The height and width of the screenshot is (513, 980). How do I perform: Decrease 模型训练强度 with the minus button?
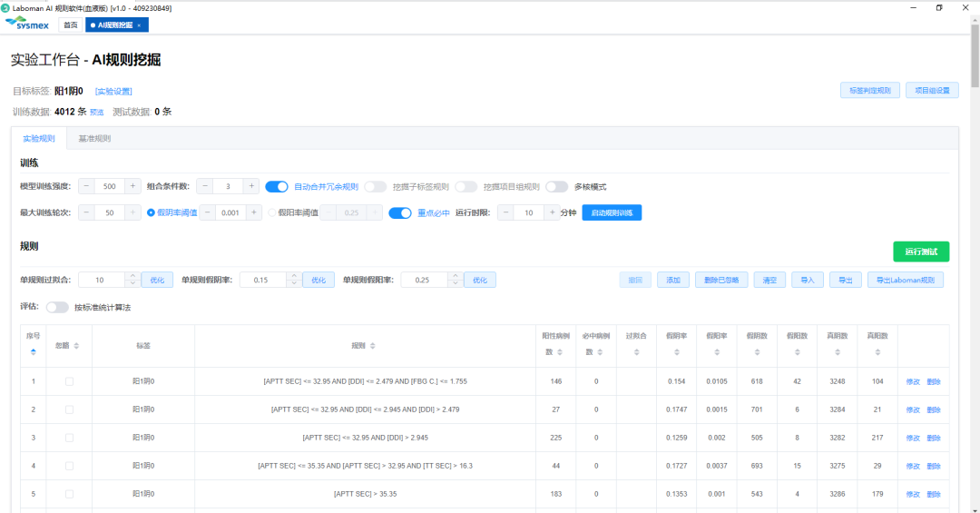[86, 186]
